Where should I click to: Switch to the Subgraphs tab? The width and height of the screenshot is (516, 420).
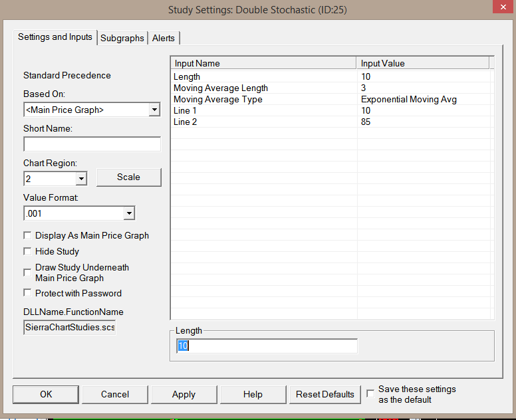[122, 38]
